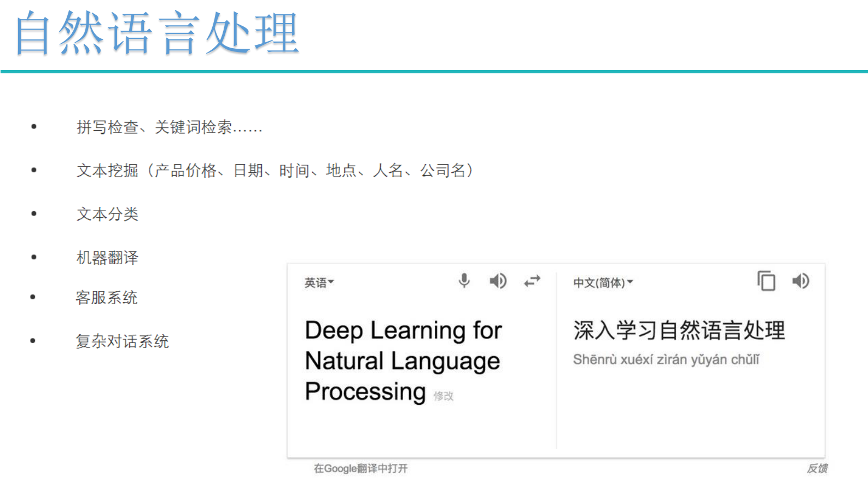Copy the Chinese translation to clipboard

click(766, 281)
